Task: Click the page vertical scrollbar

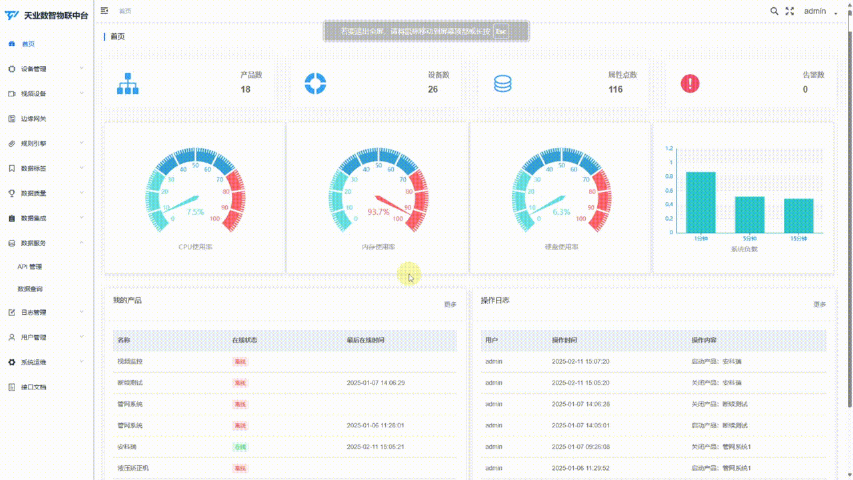Action: point(849,219)
